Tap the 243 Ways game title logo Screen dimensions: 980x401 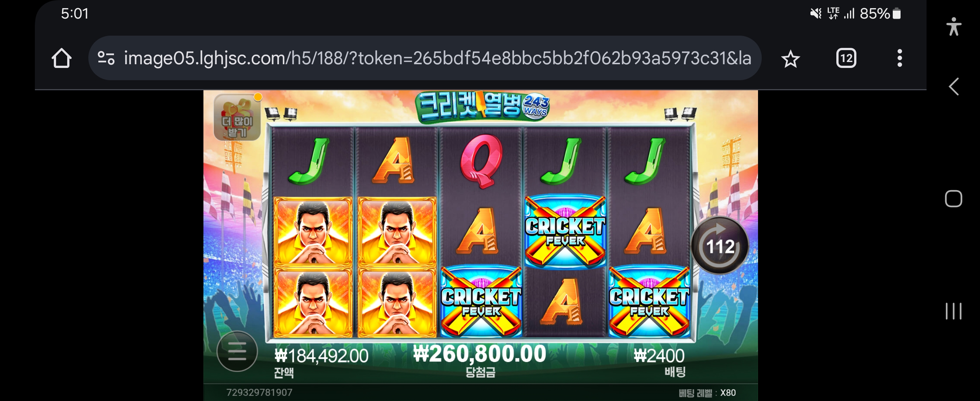[483, 107]
